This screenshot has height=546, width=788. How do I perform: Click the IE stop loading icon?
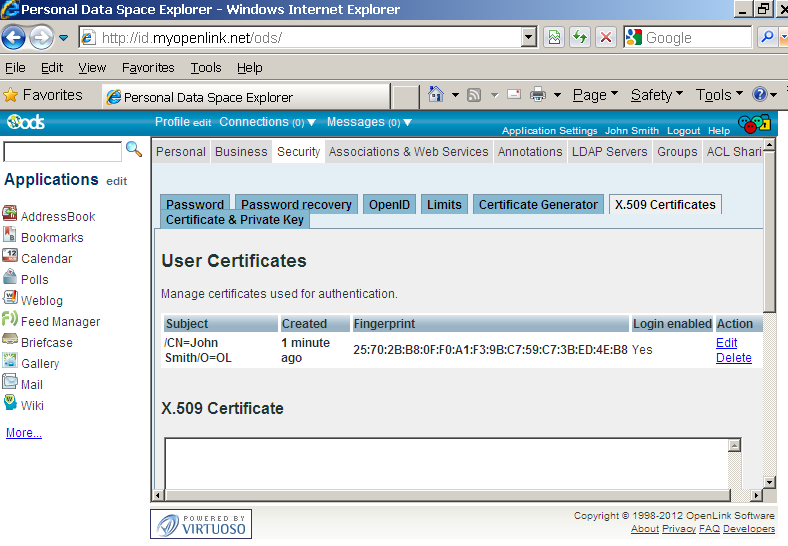coord(606,38)
